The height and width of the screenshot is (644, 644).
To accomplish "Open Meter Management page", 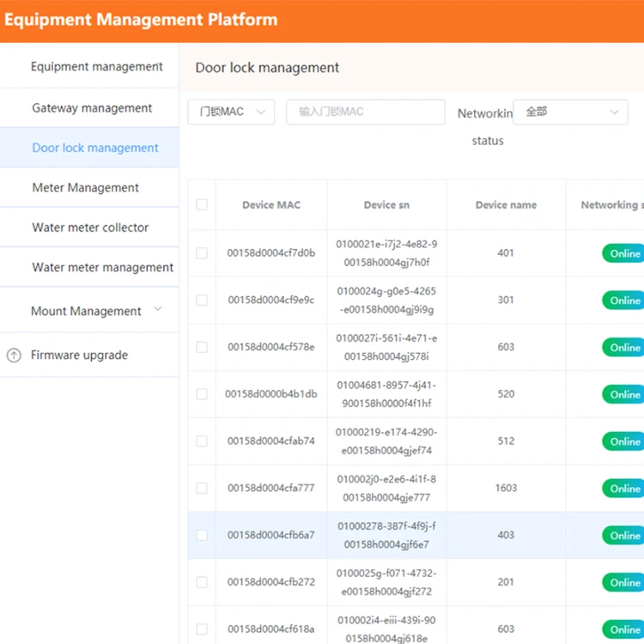I will [x=85, y=188].
